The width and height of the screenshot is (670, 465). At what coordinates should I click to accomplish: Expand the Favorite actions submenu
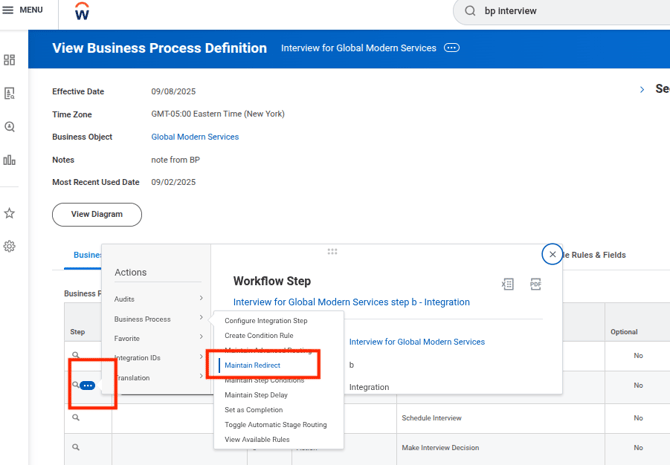[158, 338]
